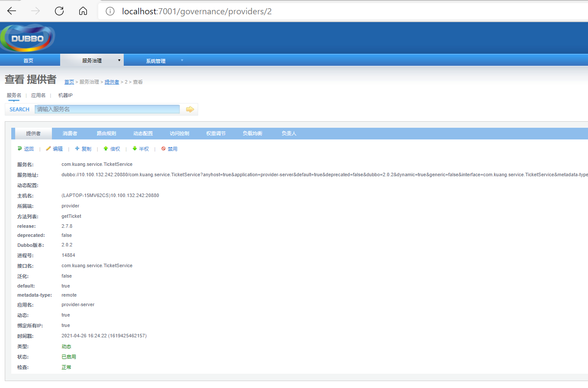
Task: Click the pencil 编辑 icon
Action: (48, 149)
